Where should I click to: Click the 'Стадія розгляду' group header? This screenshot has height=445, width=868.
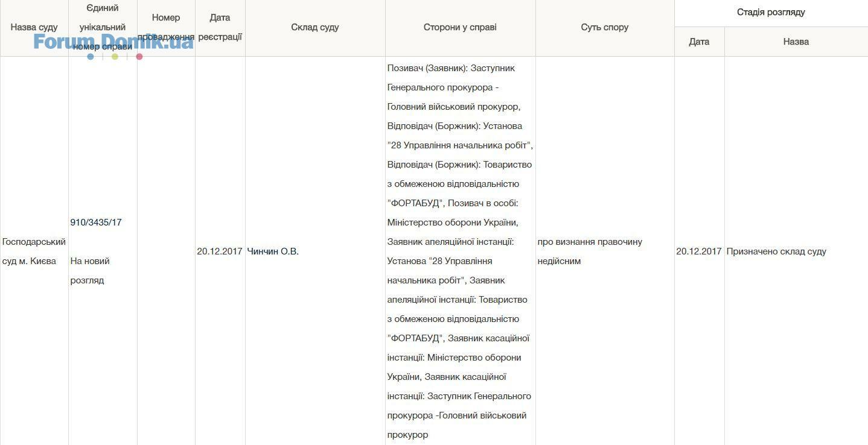[770, 12]
